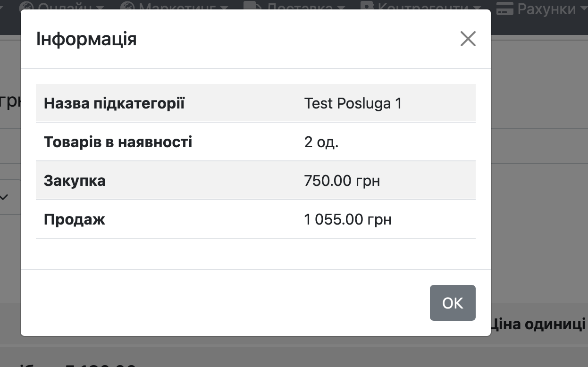Expand the Контрагенти dropdown caret

477,8
